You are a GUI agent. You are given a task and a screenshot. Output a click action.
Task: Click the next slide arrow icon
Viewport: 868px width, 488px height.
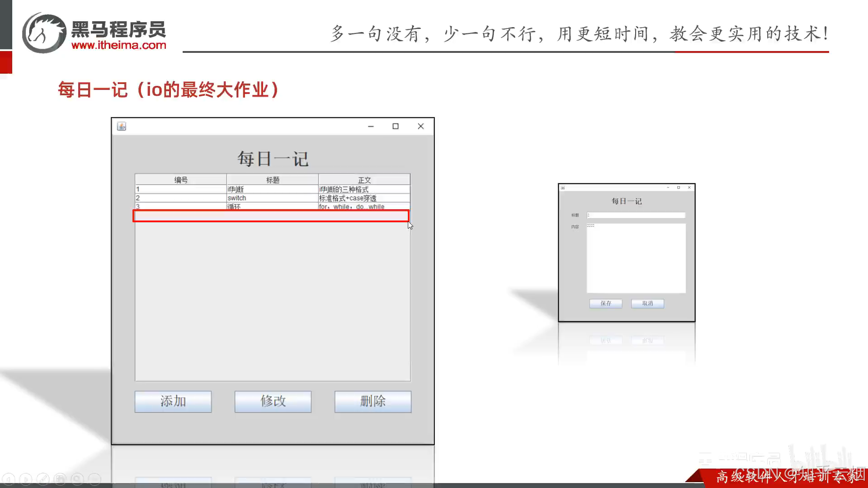click(x=26, y=479)
